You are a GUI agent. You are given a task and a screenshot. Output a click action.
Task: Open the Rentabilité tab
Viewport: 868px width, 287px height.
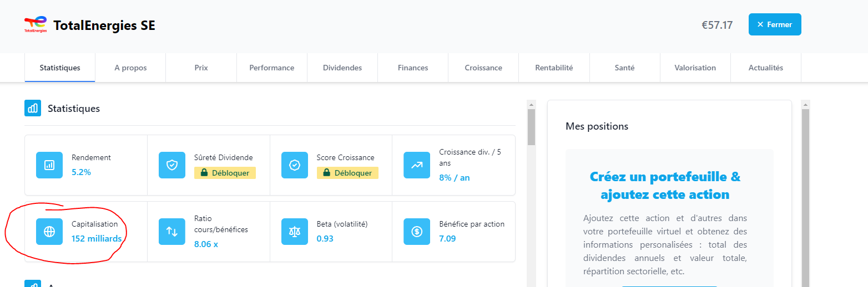pos(554,68)
